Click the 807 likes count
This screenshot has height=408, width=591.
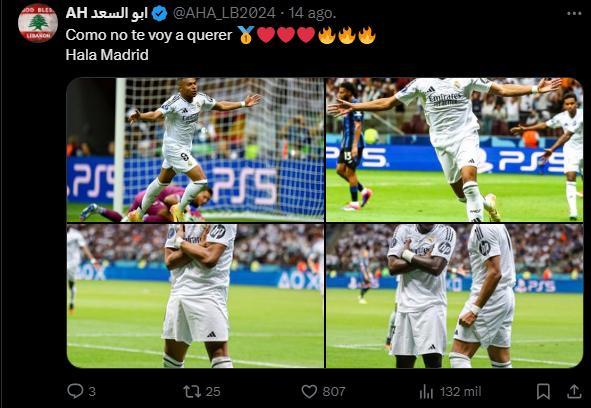(x=334, y=391)
